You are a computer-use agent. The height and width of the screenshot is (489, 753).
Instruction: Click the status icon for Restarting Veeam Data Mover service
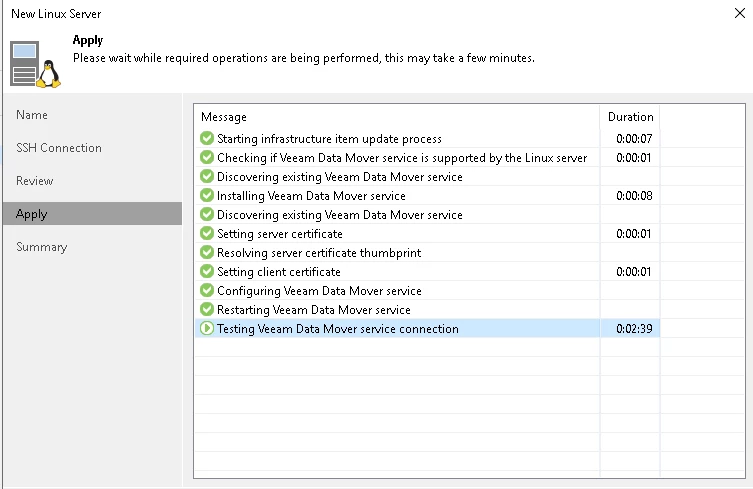pyautogui.click(x=207, y=309)
